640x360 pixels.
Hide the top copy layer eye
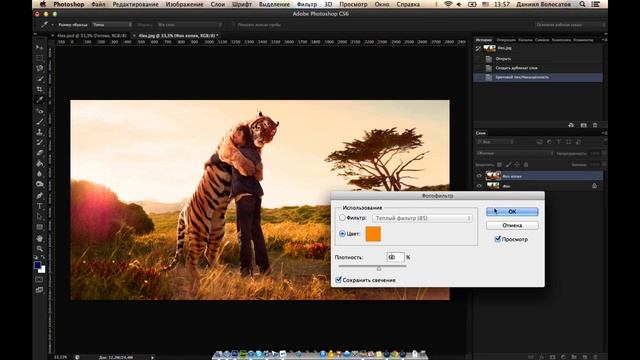tap(479, 176)
